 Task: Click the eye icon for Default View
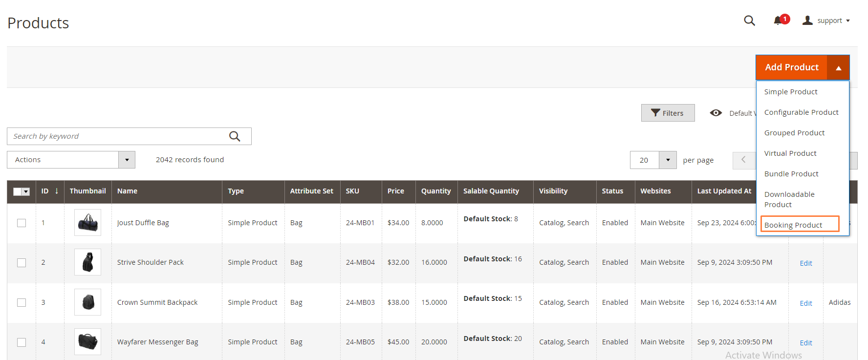(x=716, y=113)
